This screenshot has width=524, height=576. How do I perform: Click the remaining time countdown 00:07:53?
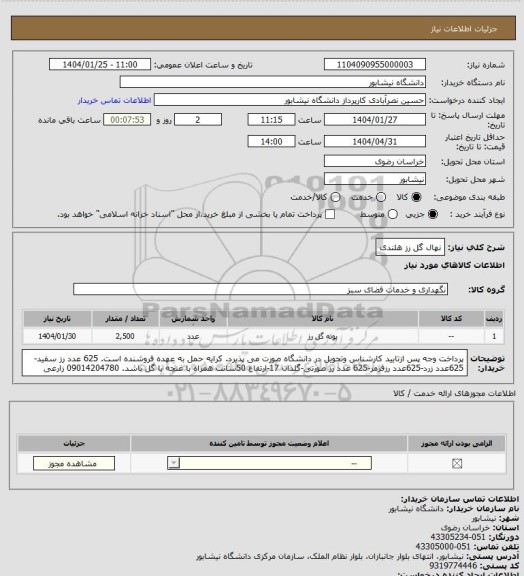click(127, 120)
